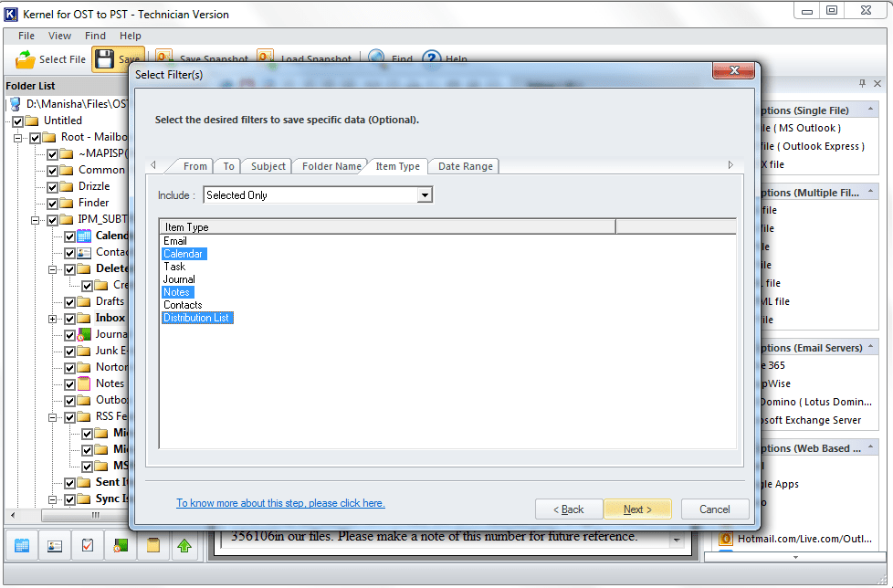Open the File menu
The height and width of the screenshot is (588, 893).
[x=26, y=36]
